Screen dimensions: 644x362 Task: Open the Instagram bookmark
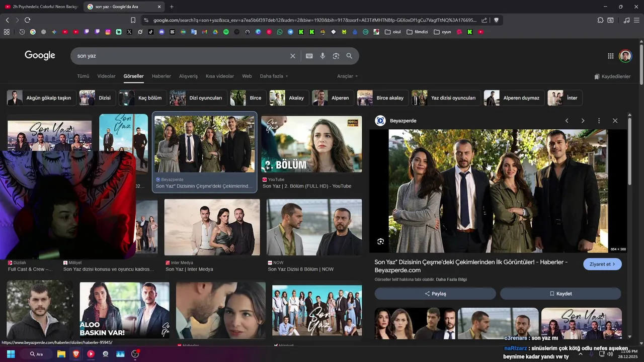(108, 32)
